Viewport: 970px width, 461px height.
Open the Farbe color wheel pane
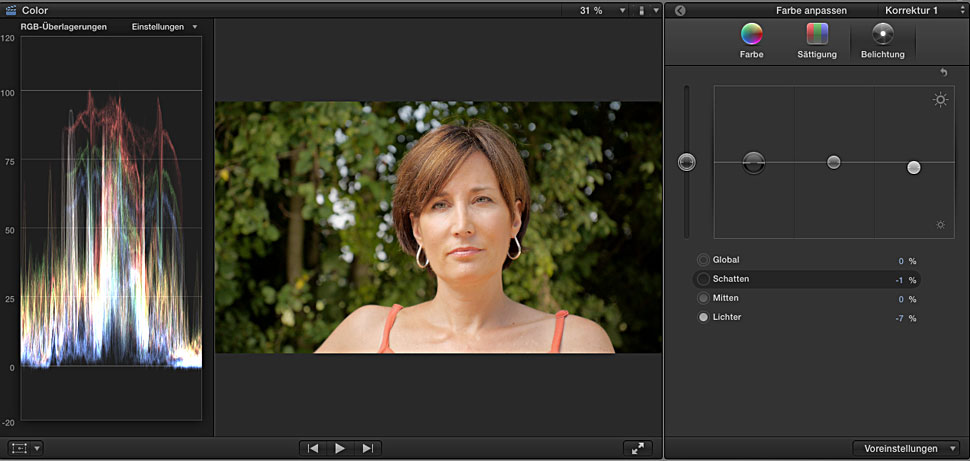coord(752,41)
